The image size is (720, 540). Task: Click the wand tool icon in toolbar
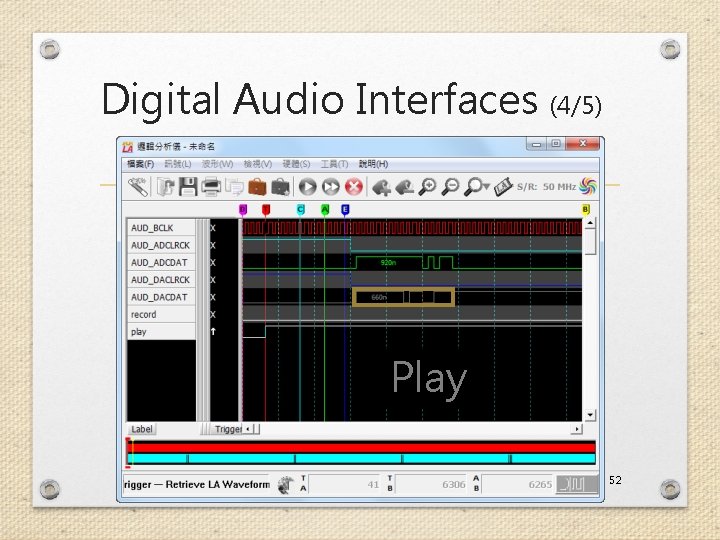point(138,187)
